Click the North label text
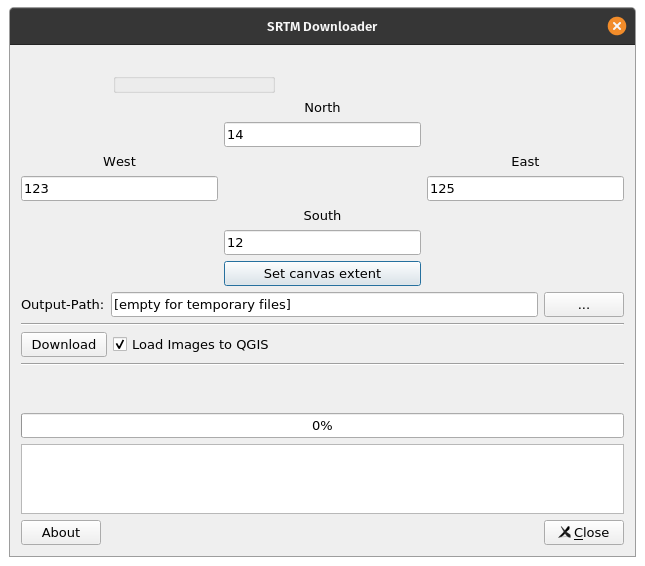The height and width of the screenshot is (566, 645). click(322, 108)
